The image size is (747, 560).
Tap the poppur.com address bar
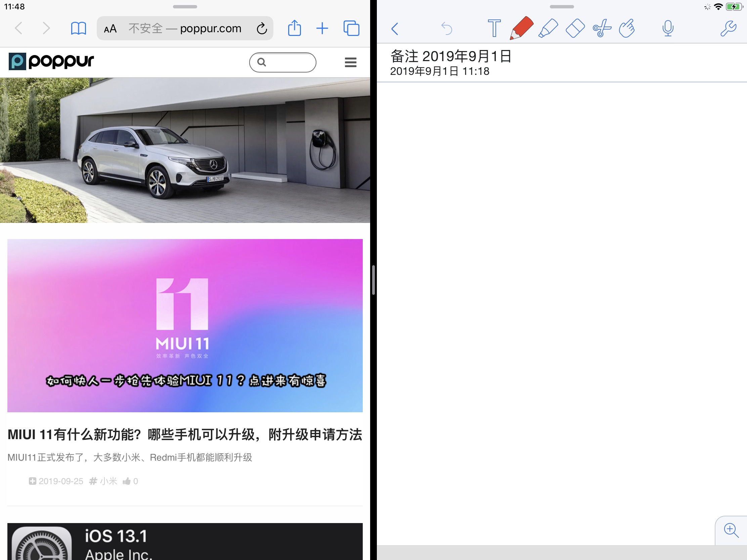click(x=185, y=28)
